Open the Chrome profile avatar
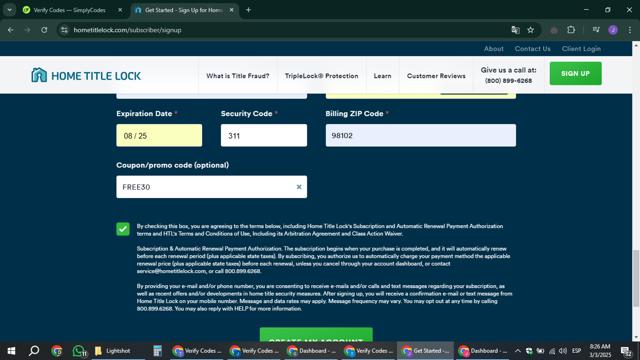640x360 pixels. tap(613, 30)
